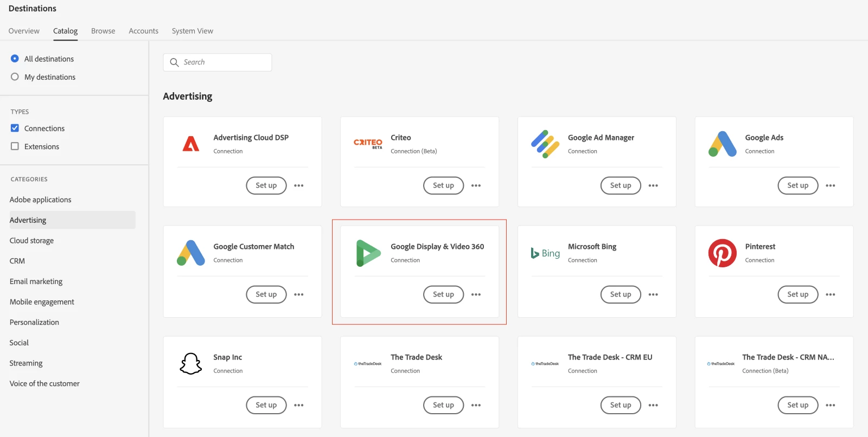Set up Google Customer Match connection
This screenshot has width=868, height=437.
point(266,294)
